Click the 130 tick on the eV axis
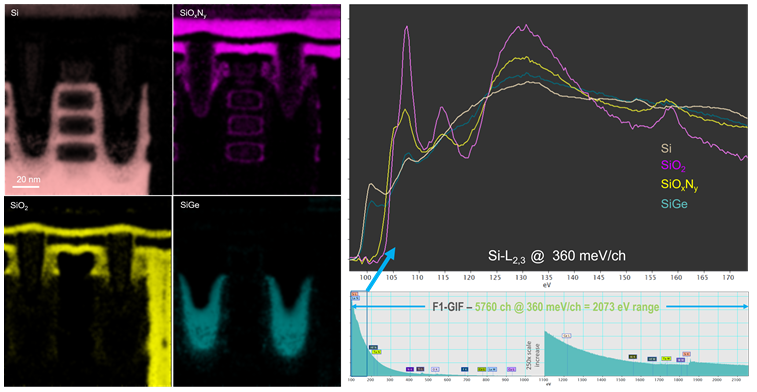 521,278
